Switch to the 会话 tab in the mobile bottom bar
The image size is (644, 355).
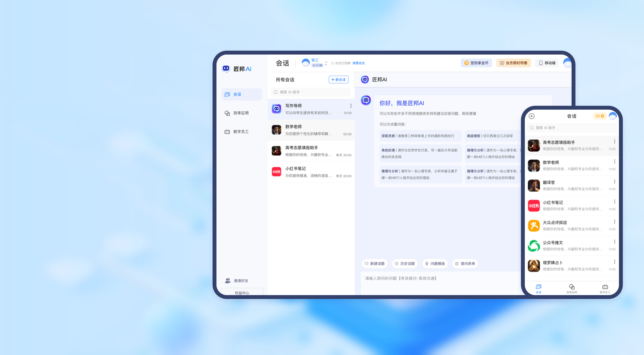(538, 289)
